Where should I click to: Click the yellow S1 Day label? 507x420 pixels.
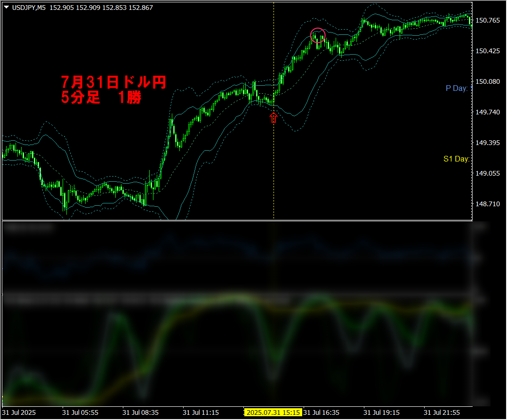point(456,159)
